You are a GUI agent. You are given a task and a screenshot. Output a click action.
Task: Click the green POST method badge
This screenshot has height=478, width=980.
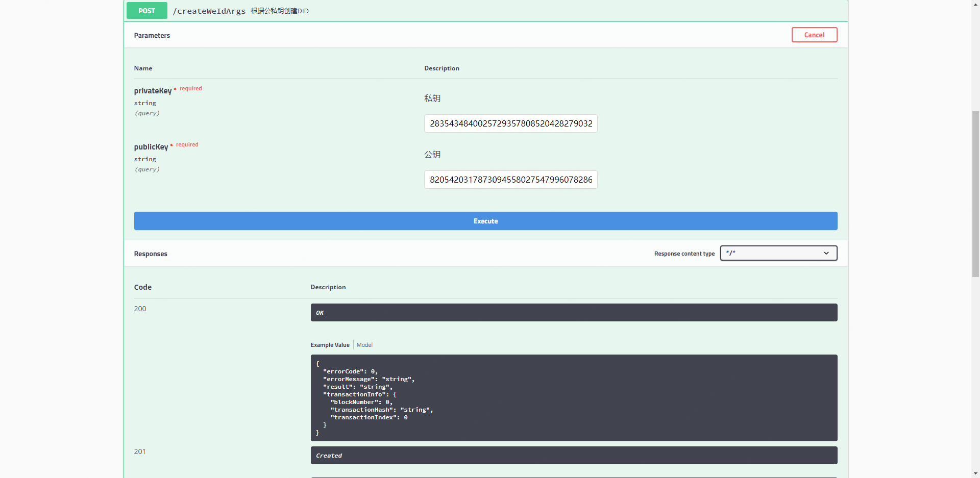click(x=147, y=11)
